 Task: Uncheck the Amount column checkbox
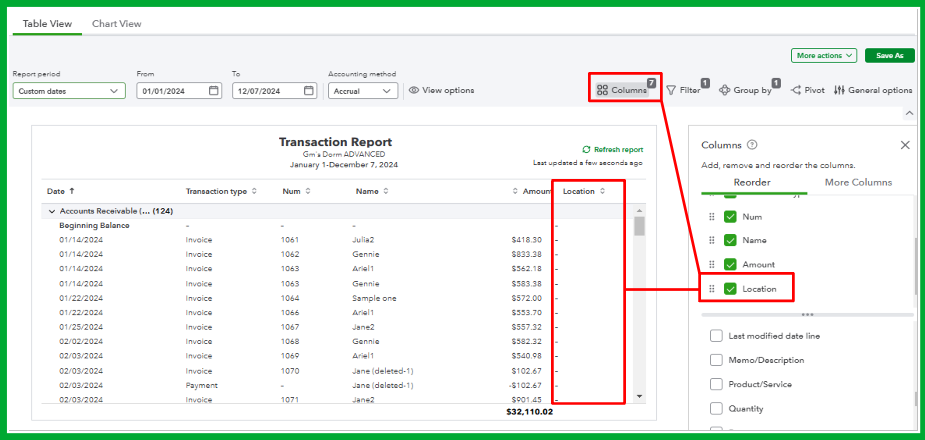tap(730, 265)
